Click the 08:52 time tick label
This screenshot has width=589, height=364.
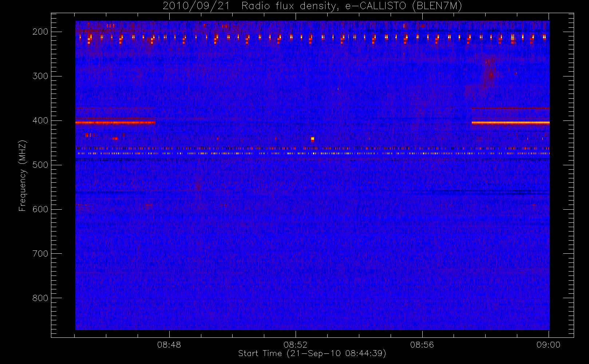296,345
